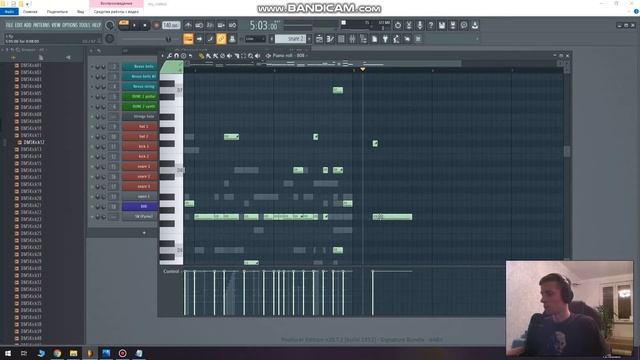The image size is (640, 360).
Task: Click the highlighted link icon in toolbar
Action: tap(221, 39)
